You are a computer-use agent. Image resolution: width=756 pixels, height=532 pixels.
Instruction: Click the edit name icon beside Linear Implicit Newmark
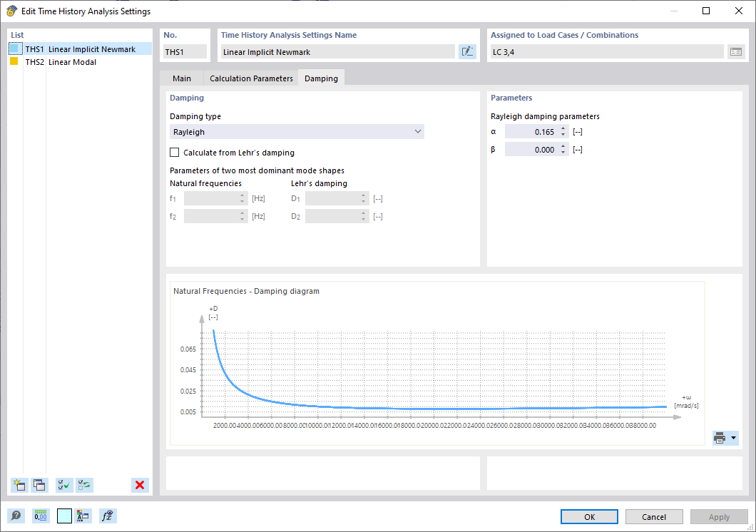(x=467, y=51)
